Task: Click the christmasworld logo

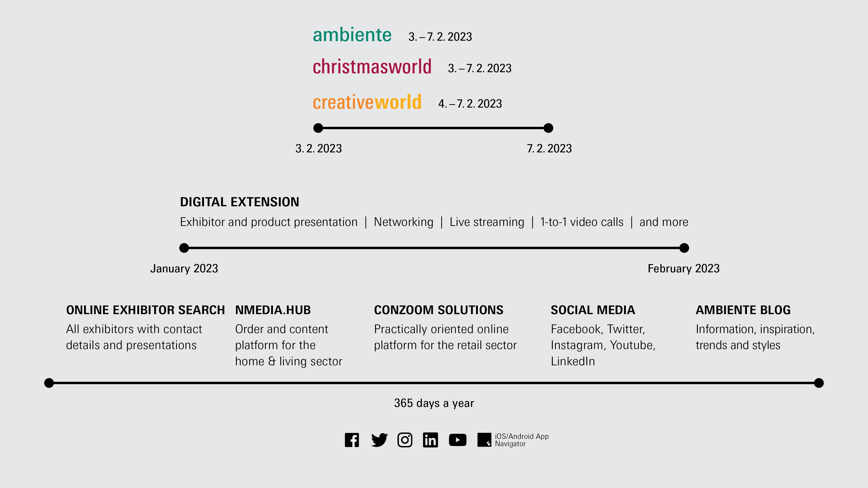Action: 372,66
